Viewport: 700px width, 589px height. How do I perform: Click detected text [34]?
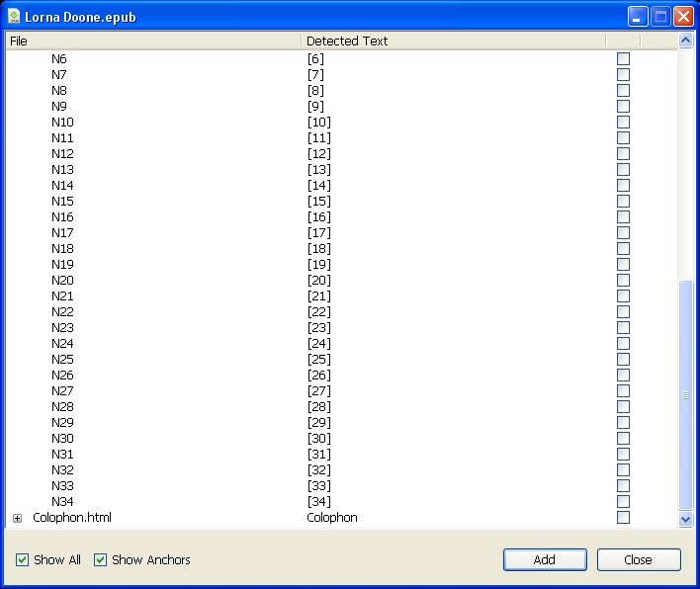coord(319,502)
